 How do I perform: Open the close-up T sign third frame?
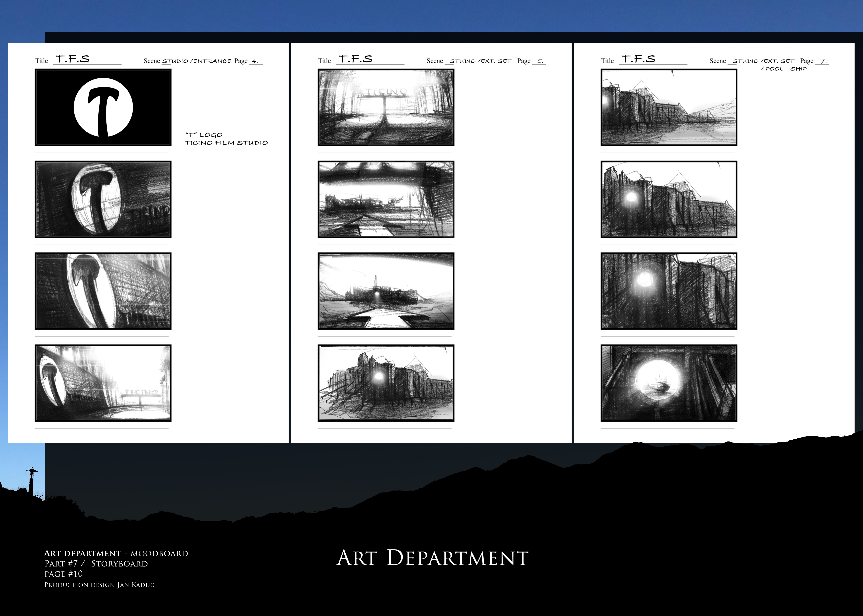[103, 291]
